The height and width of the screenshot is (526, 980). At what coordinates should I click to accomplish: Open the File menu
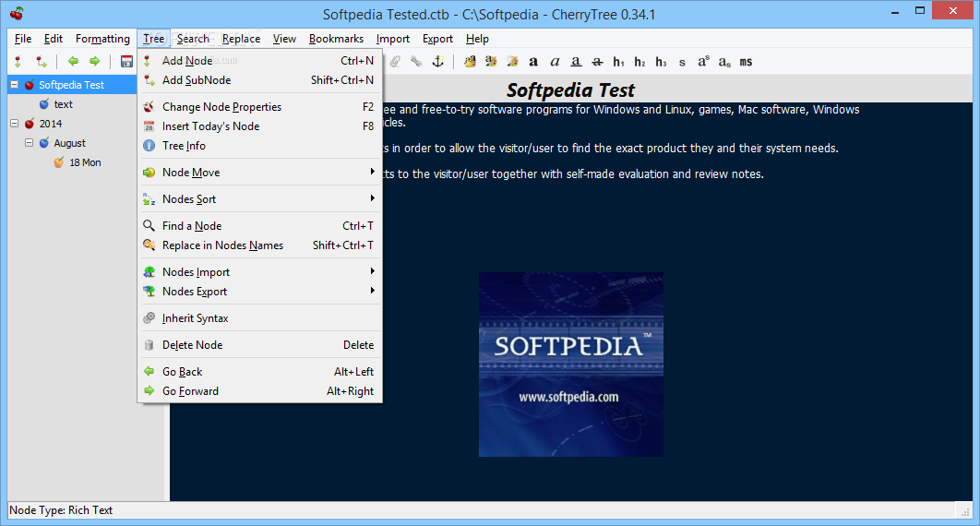[x=23, y=39]
